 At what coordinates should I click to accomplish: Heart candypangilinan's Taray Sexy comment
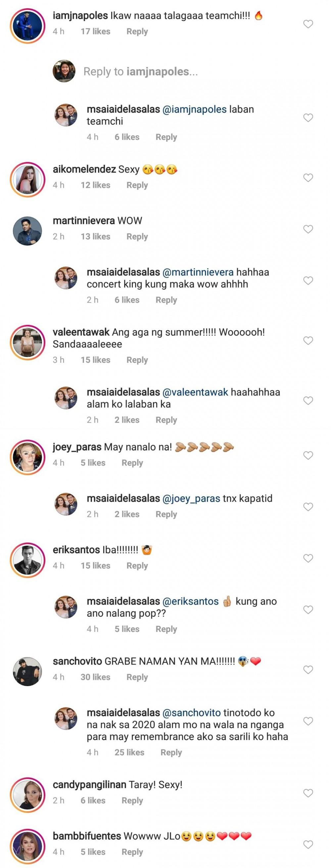point(308,793)
